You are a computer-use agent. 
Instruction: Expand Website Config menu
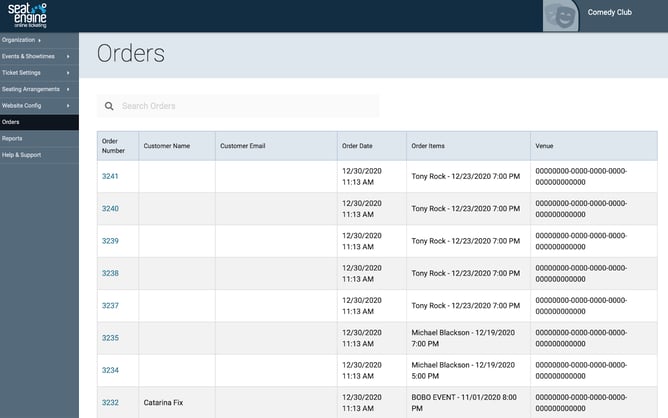coord(24,105)
